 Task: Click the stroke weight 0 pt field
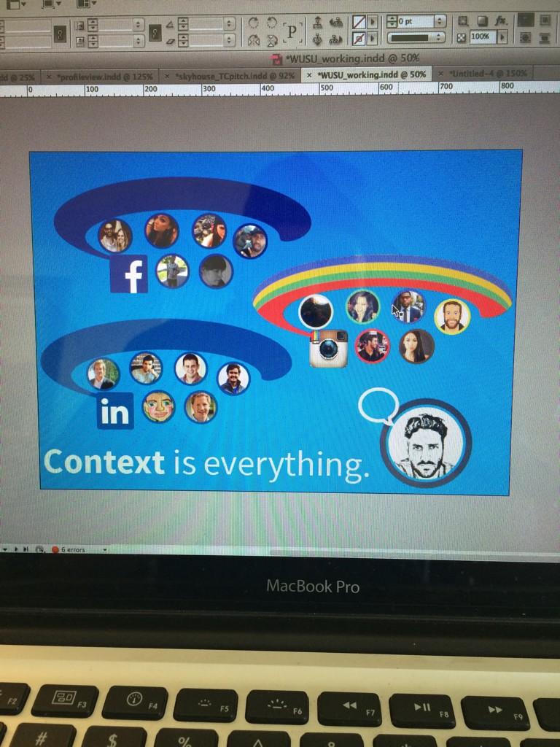(x=416, y=21)
